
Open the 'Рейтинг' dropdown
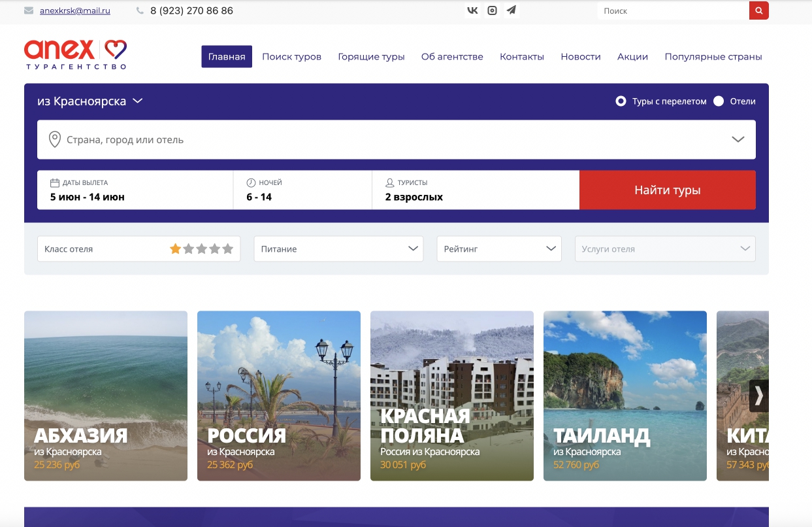coord(498,249)
